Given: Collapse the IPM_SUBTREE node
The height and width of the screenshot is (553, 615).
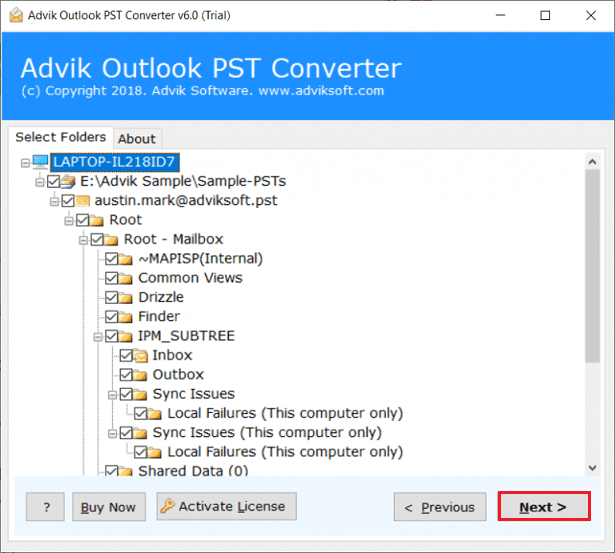Looking at the screenshot, I should pos(98,337).
